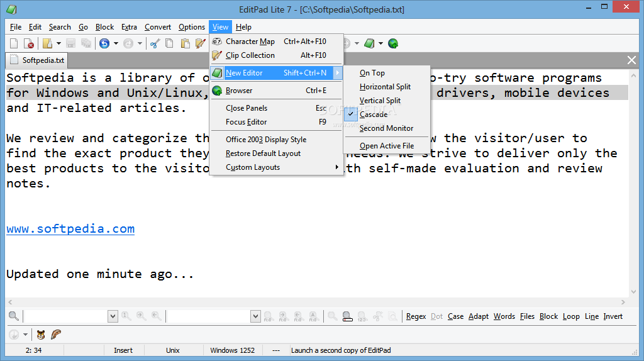Open the Options menu
Image resolution: width=644 pixels, height=361 pixels.
(192, 27)
